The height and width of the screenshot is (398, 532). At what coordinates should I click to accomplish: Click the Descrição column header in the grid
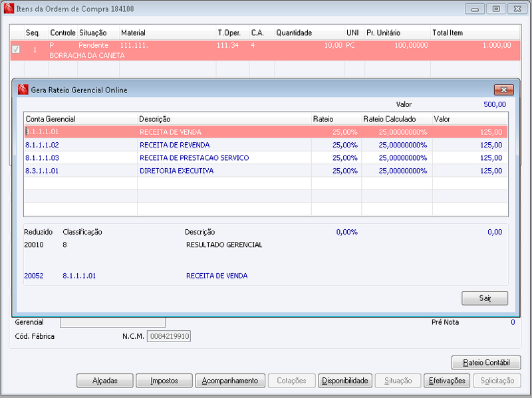pyautogui.click(x=224, y=119)
